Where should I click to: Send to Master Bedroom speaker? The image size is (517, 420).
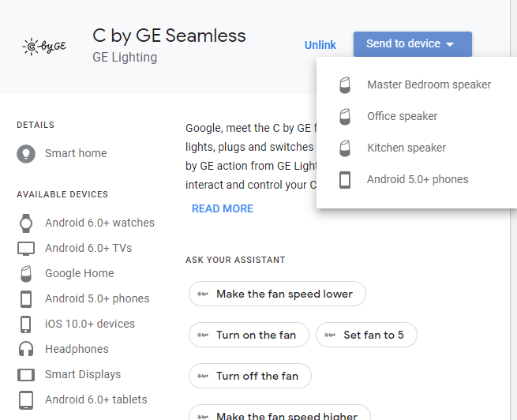pyautogui.click(x=417, y=84)
